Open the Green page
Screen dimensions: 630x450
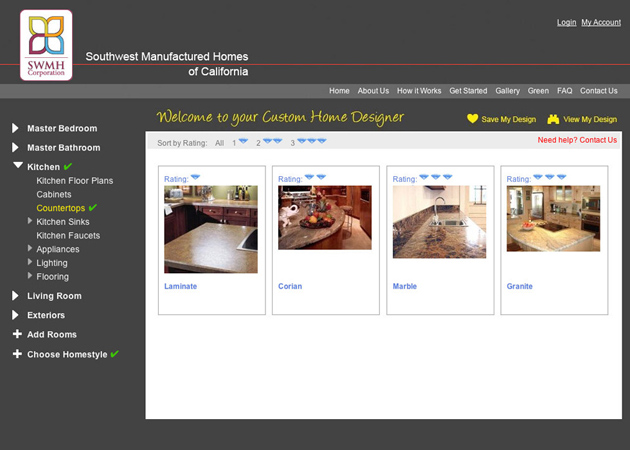[x=538, y=91]
